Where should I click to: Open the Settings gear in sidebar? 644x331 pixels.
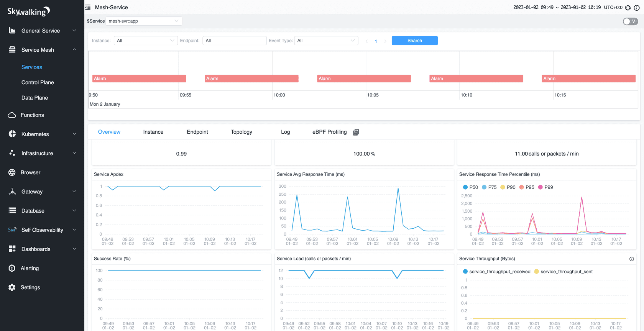(12, 287)
